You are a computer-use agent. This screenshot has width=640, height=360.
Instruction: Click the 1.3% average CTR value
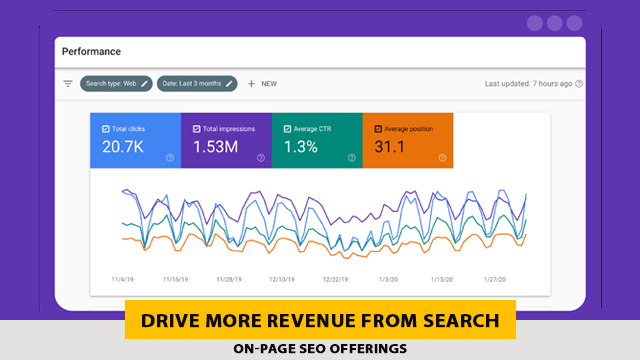[x=301, y=147]
